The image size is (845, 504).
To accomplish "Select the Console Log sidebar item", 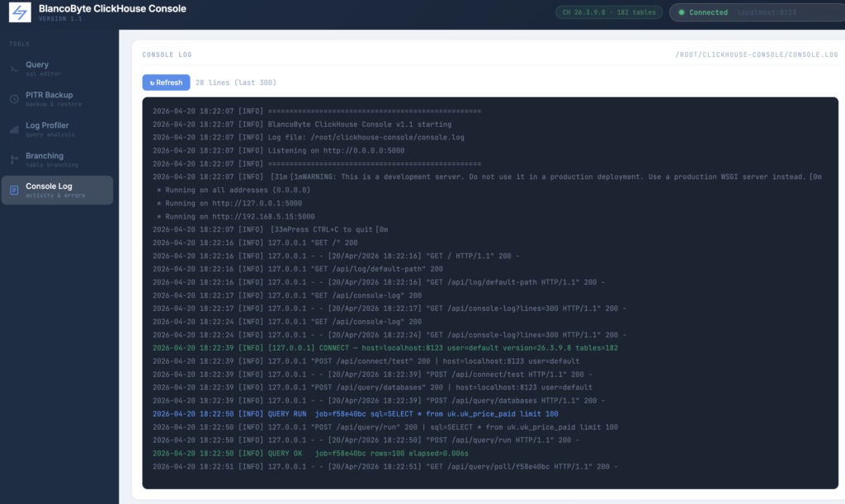I will 57,190.
